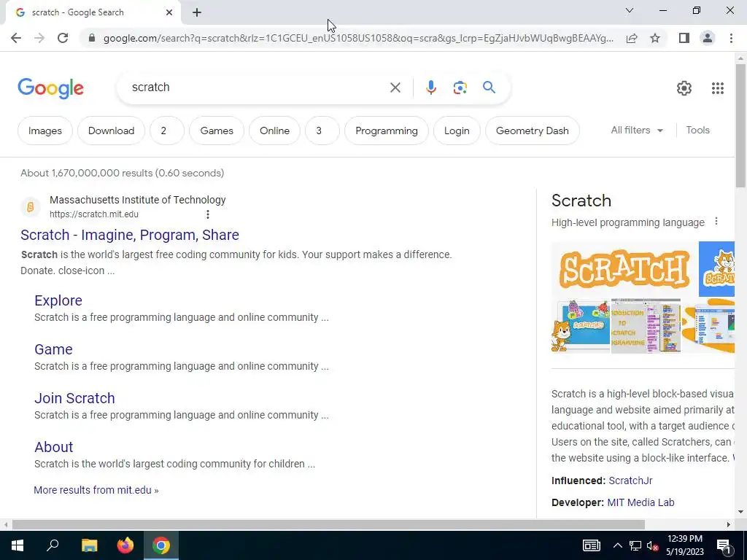Open a new tab with plus button

pos(197,12)
